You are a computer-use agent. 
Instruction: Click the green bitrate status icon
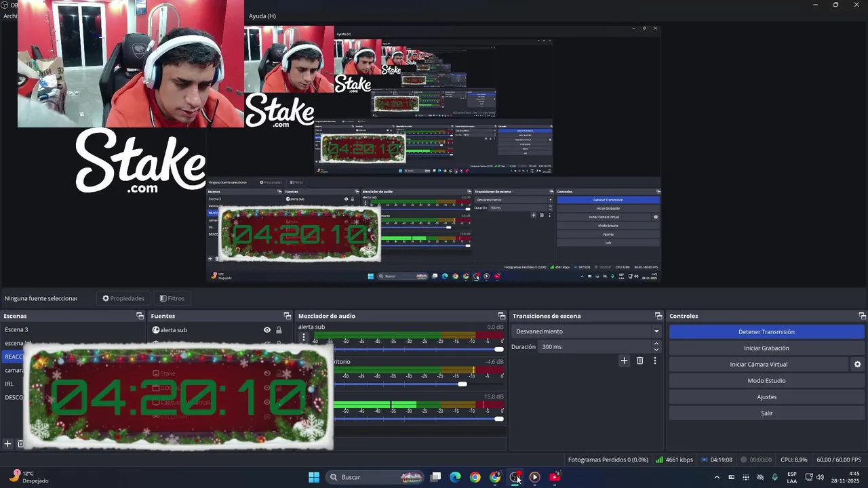point(659,460)
